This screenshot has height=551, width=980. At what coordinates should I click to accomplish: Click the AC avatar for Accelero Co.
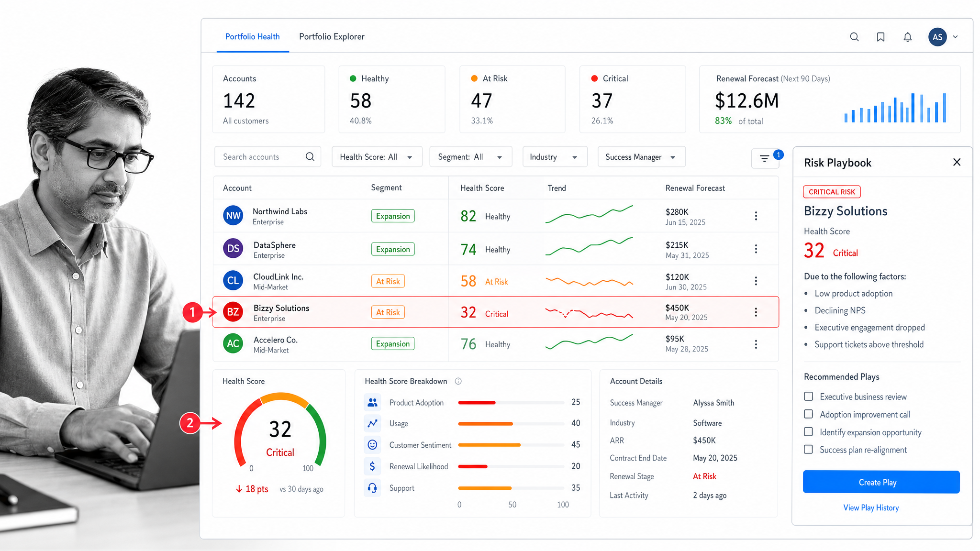(x=233, y=343)
